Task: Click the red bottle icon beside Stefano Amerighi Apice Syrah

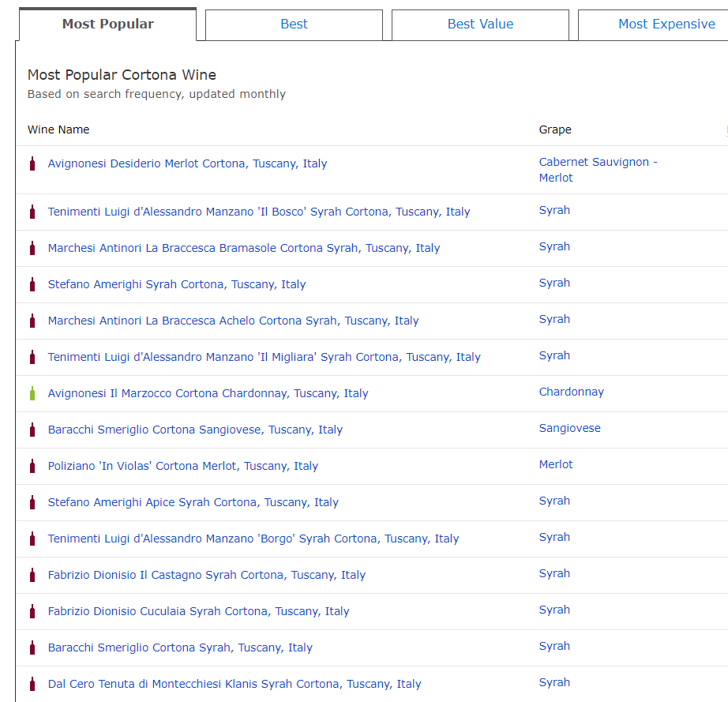Action: [32, 502]
